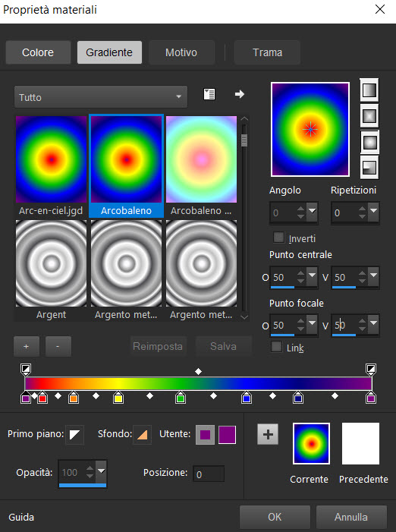Click the import arrow icon
396x532 pixels.
click(x=240, y=94)
